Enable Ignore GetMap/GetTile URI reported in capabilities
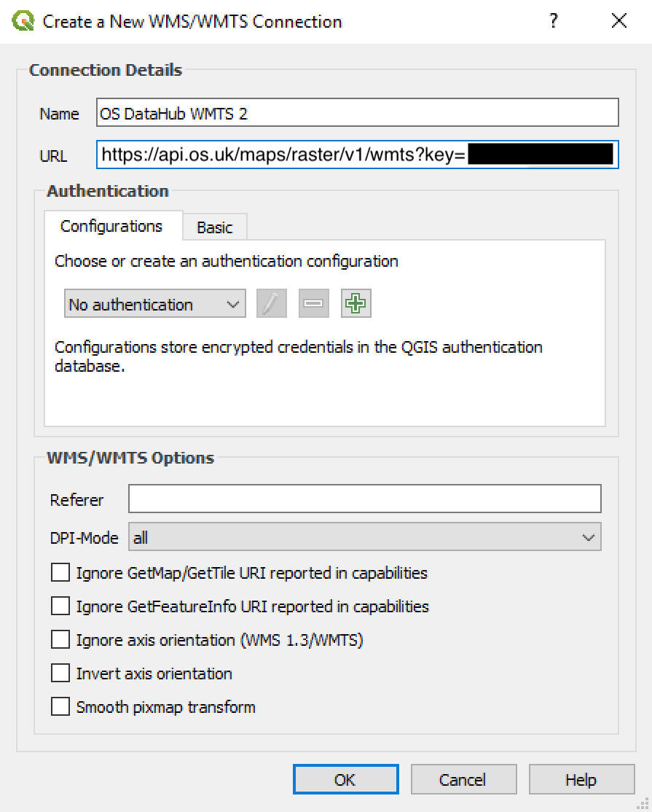 60,572
